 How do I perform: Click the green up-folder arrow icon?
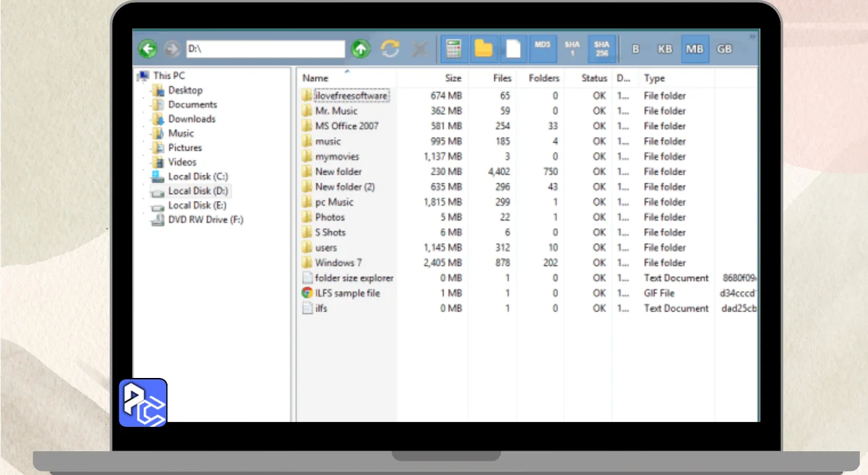(361, 49)
